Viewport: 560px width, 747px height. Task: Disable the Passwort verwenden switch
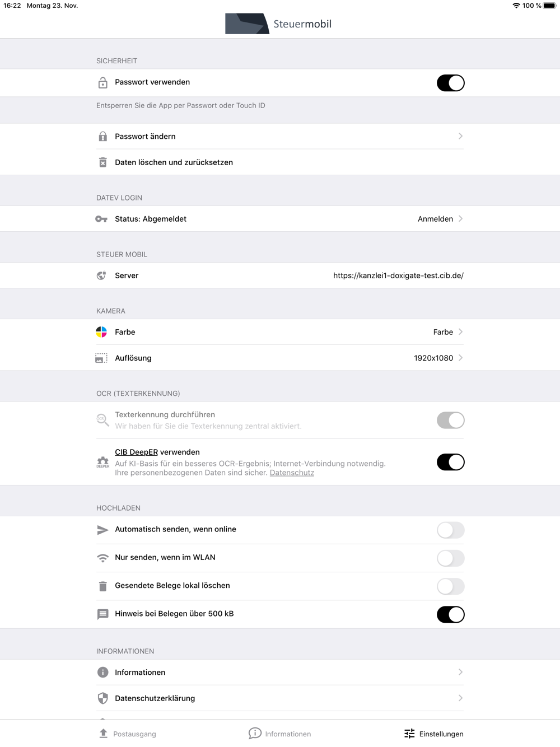click(x=450, y=83)
